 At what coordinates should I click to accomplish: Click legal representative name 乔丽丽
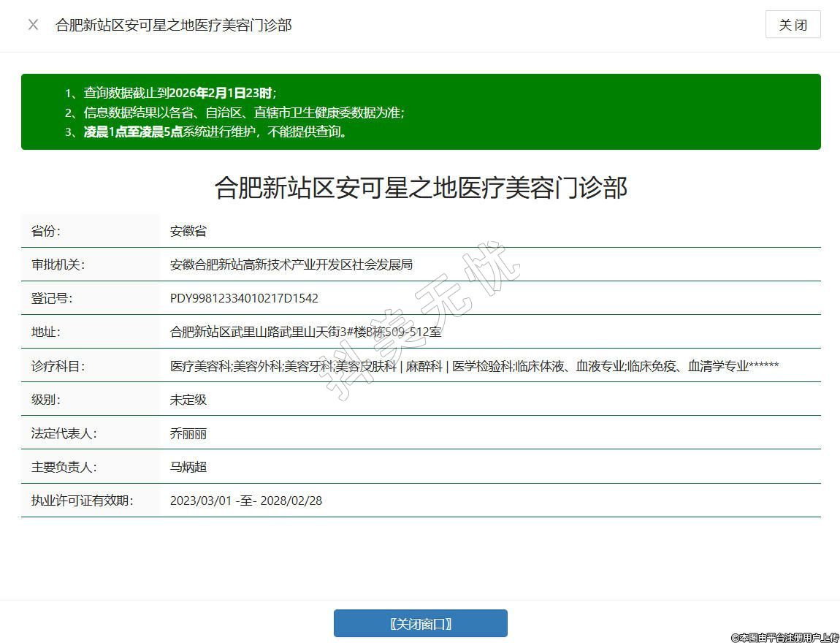tap(188, 433)
